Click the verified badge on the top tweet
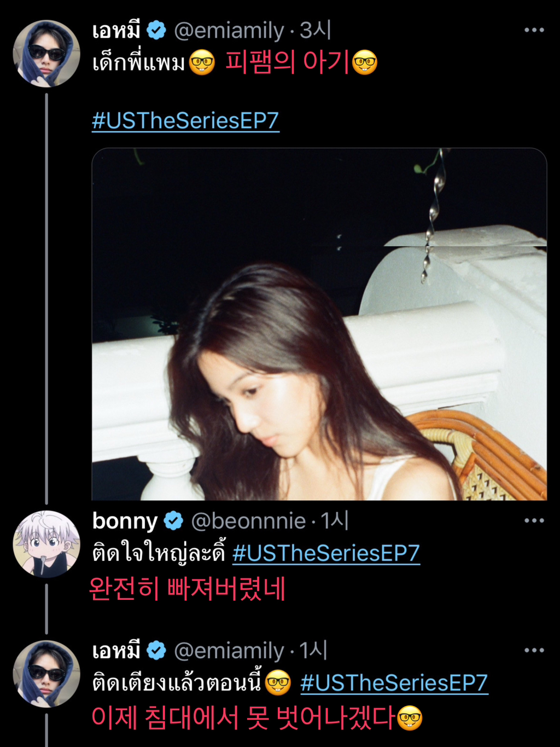This screenshot has width=560, height=747. click(157, 30)
